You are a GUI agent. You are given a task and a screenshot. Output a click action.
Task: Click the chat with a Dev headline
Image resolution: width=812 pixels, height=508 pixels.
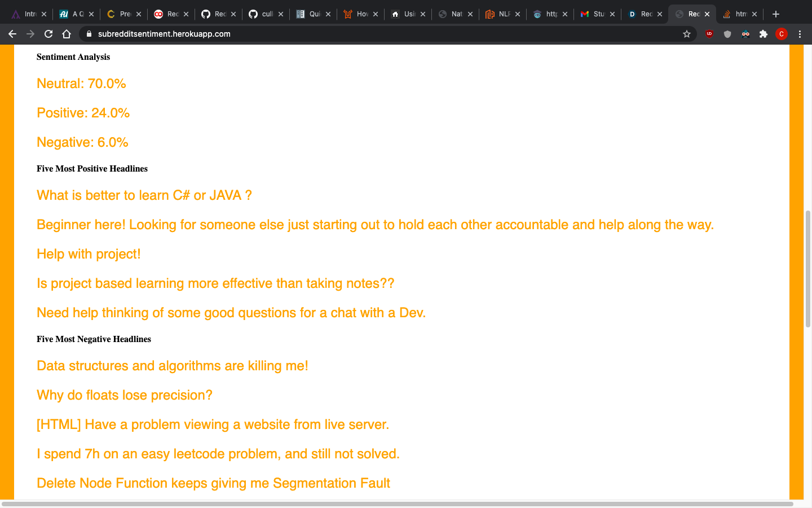tap(231, 313)
